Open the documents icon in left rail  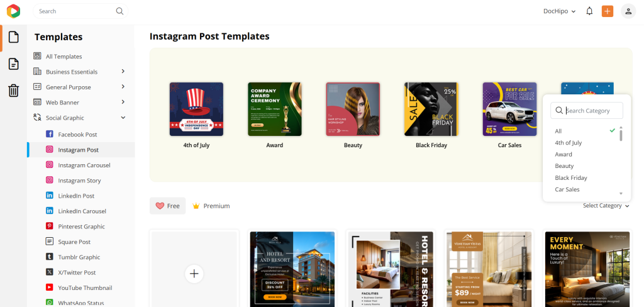click(14, 64)
